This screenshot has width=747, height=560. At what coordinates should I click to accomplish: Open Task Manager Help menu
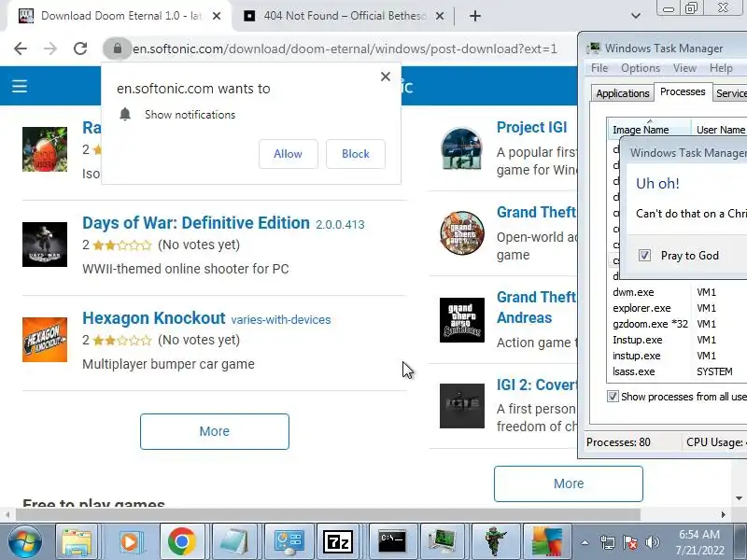point(721,68)
